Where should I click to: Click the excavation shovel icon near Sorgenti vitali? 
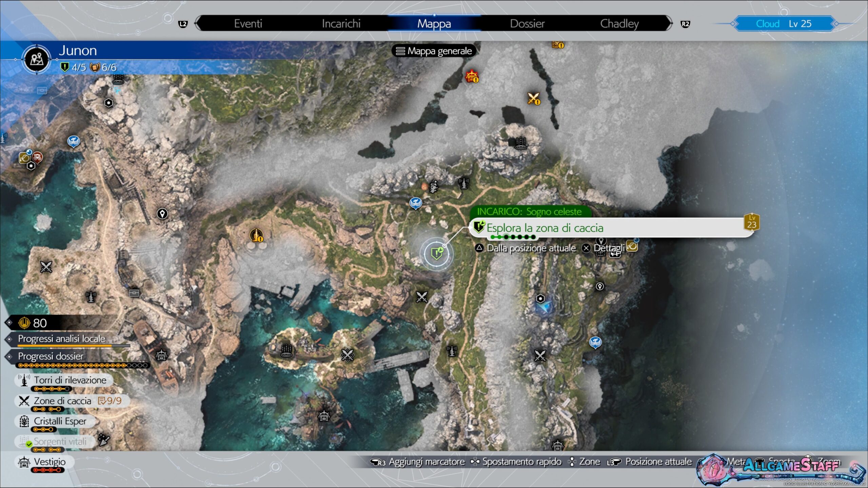point(103,440)
